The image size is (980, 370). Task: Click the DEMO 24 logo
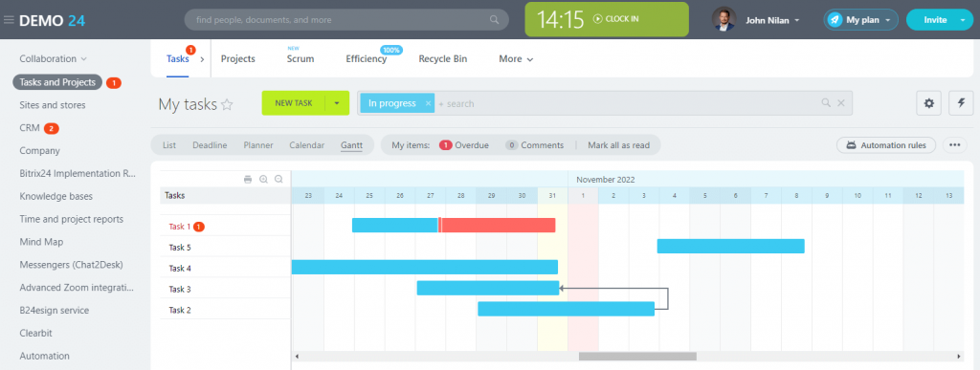(52, 20)
